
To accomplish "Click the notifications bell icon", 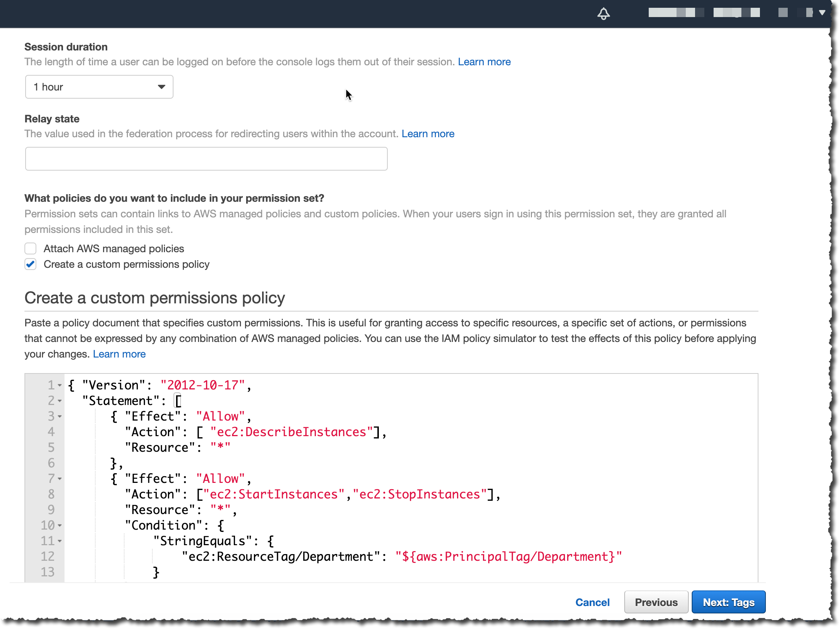I will click(603, 14).
